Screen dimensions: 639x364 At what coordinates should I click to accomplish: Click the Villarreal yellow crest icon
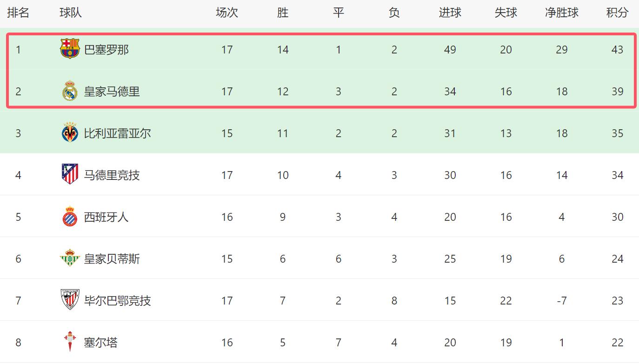coord(70,133)
